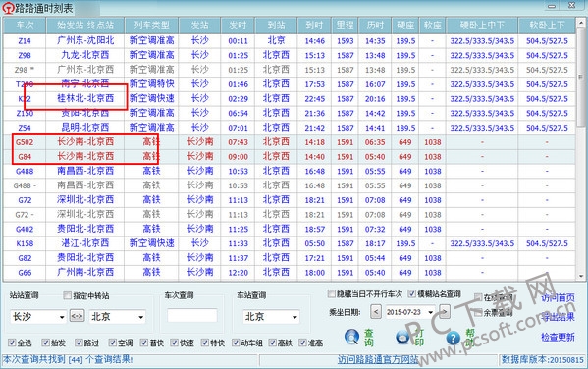Sort by 硬座 column header
The image size is (588, 369).
[x=405, y=26]
